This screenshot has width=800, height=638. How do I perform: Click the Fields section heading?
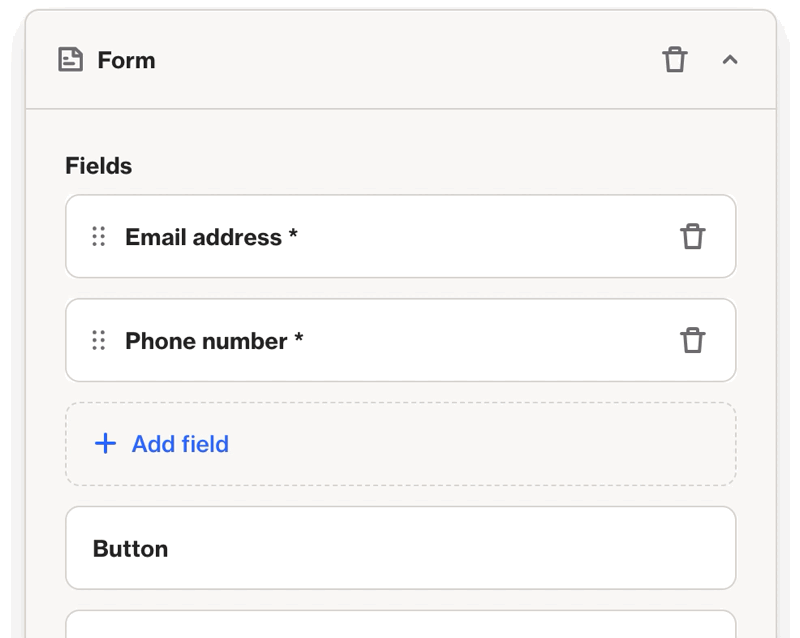99,166
